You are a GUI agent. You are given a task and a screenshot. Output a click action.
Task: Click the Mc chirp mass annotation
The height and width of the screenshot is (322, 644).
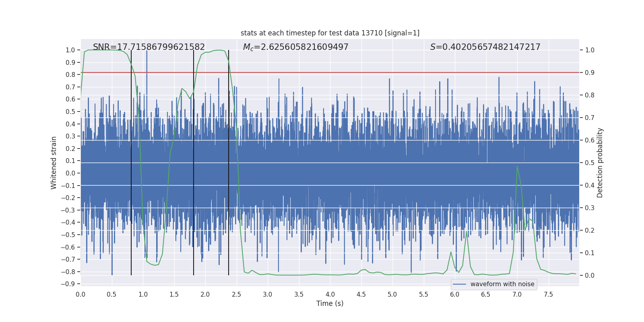click(x=296, y=47)
